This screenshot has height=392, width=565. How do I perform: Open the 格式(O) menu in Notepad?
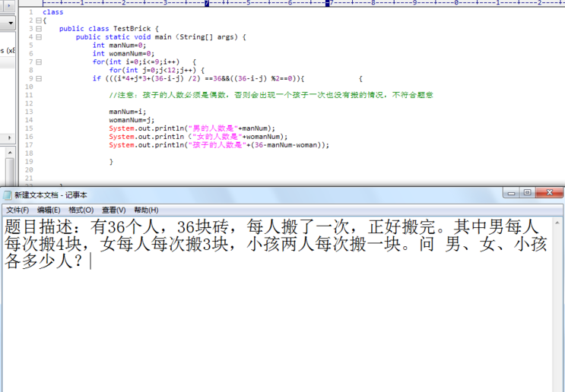(81, 210)
